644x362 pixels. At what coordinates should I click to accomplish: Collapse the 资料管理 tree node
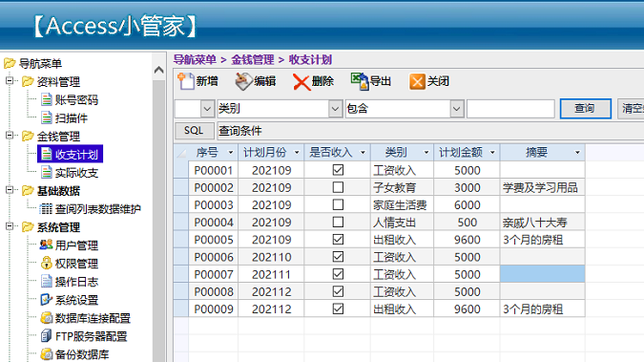[x=9, y=80]
